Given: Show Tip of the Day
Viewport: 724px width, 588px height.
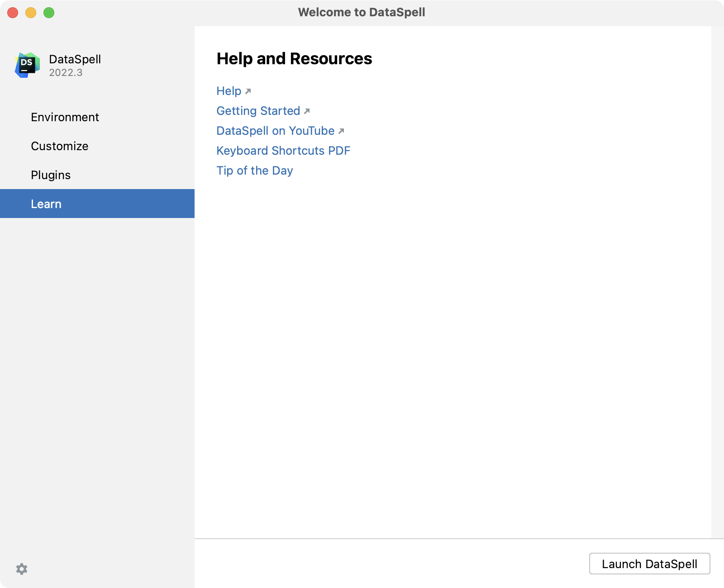Looking at the screenshot, I should pyautogui.click(x=255, y=171).
